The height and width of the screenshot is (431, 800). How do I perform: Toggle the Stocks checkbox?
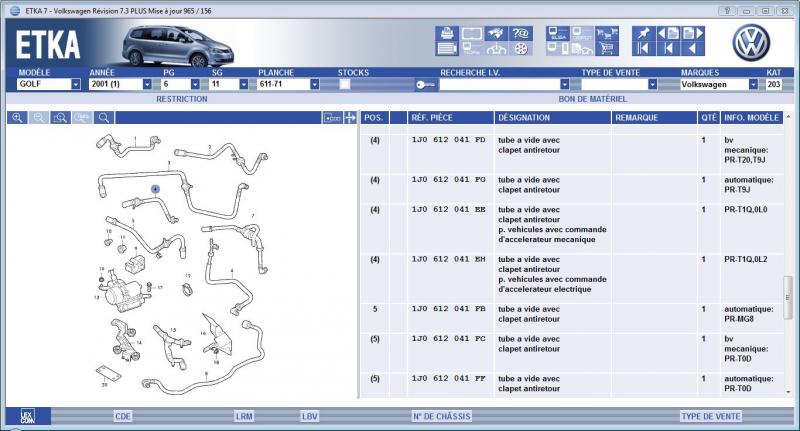(345, 85)
